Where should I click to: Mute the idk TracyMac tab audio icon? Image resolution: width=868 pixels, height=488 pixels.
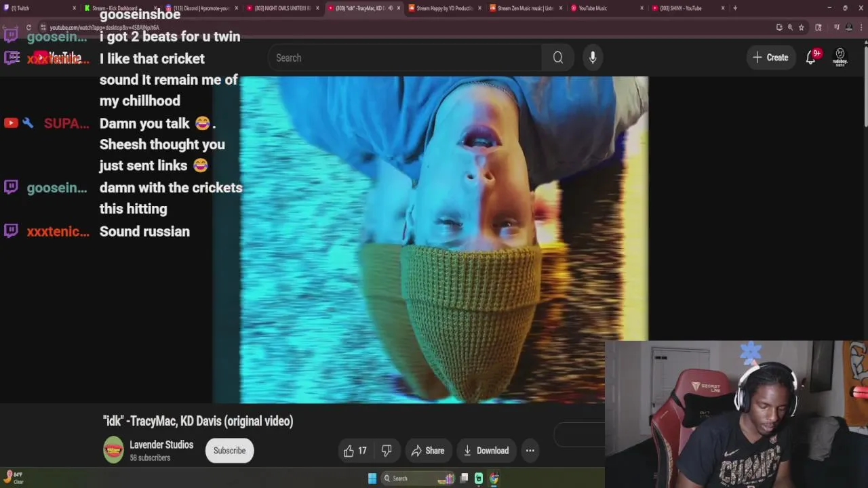click(390, 8)
